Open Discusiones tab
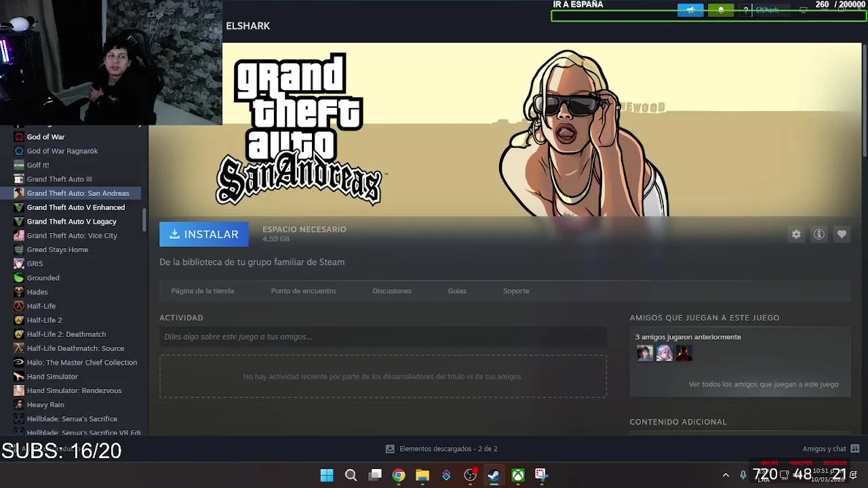This screenshot has height=488, width=868. (392, 291)
